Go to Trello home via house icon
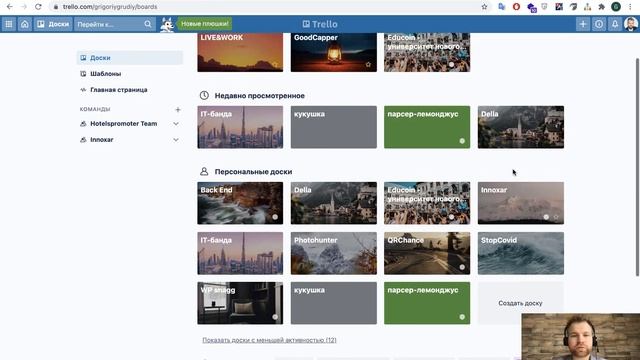 pos(24,24)
